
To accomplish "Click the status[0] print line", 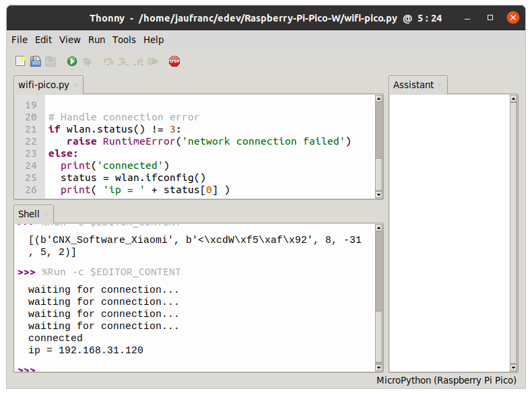I will (x=145, y=190).
